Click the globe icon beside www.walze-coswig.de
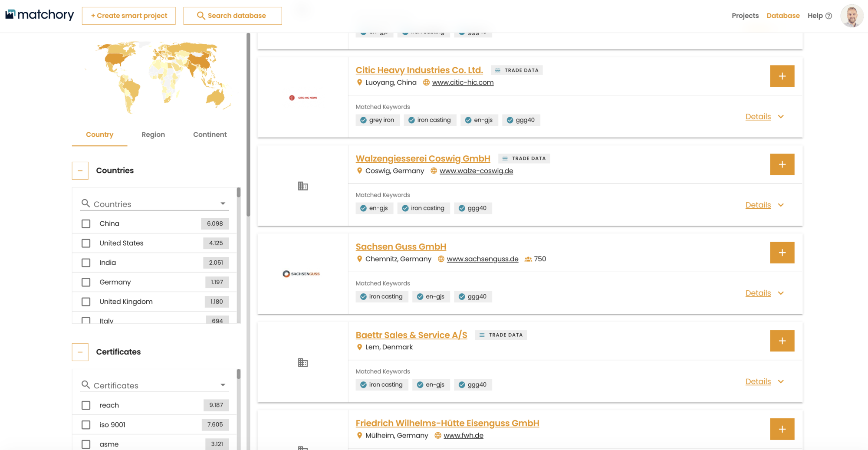This screenshot has height=450, width=868. tap(434, 171)
